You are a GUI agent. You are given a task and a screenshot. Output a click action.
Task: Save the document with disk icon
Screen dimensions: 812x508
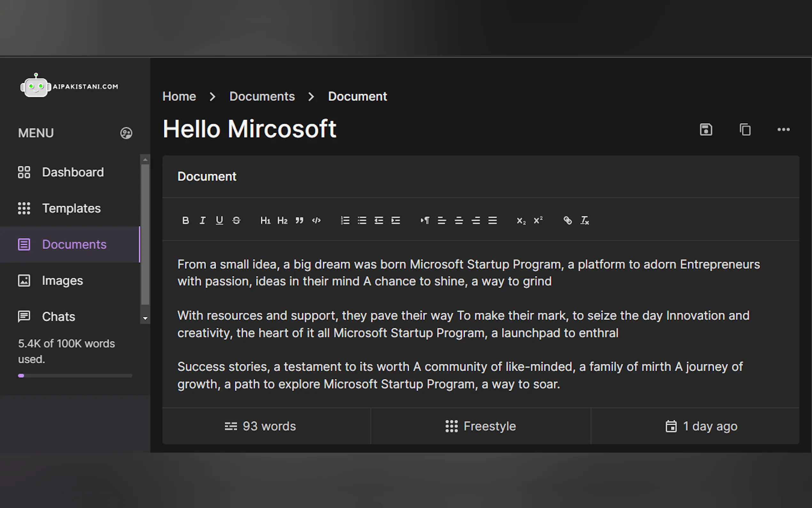point(706,129)
